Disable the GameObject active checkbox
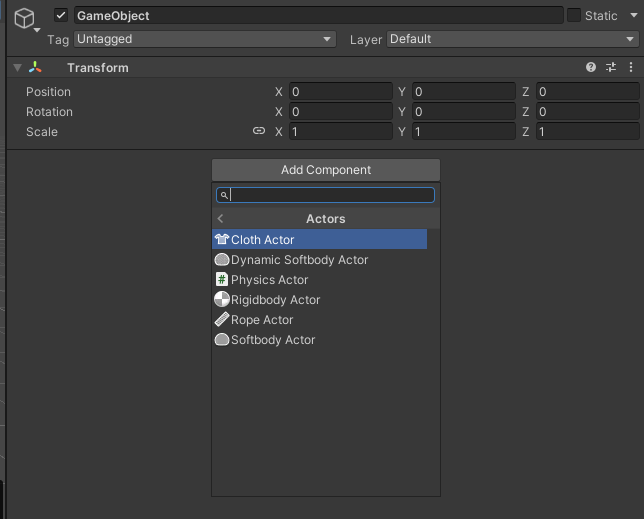 coord(61,16)
